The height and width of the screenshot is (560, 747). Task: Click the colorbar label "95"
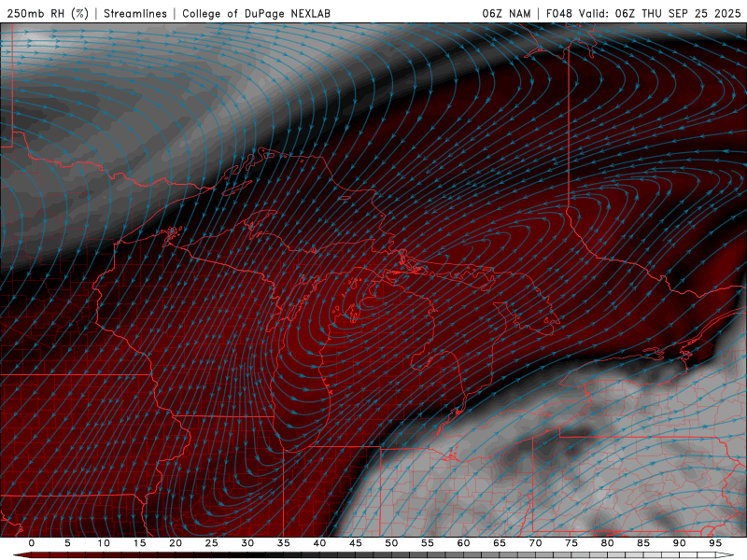coord(715,543)
